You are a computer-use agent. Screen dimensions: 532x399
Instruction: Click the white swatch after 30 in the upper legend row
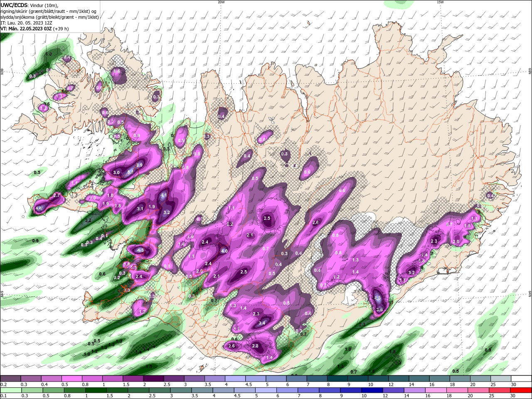[x=522, y=379]
